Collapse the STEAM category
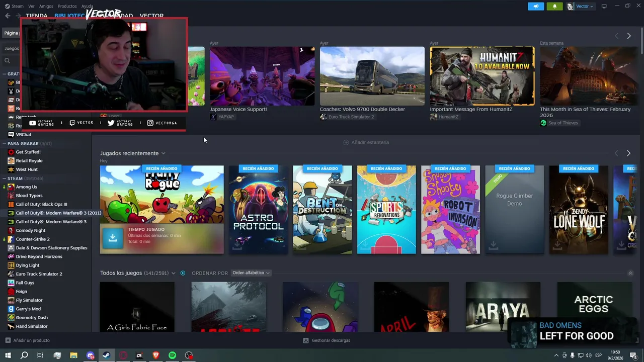 5,178
